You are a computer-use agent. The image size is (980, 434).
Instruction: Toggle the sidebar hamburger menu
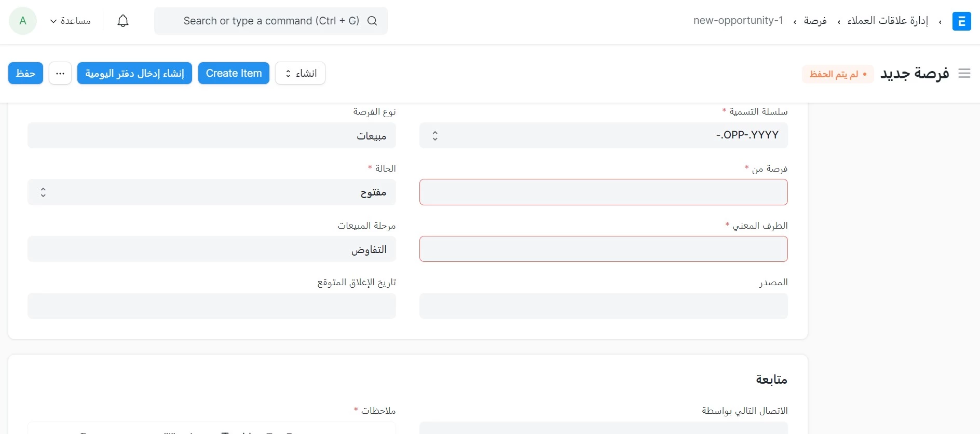964,74
